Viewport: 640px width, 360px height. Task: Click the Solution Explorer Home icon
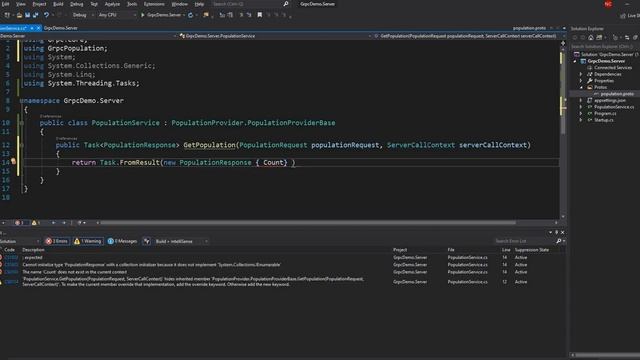[591, 38]
